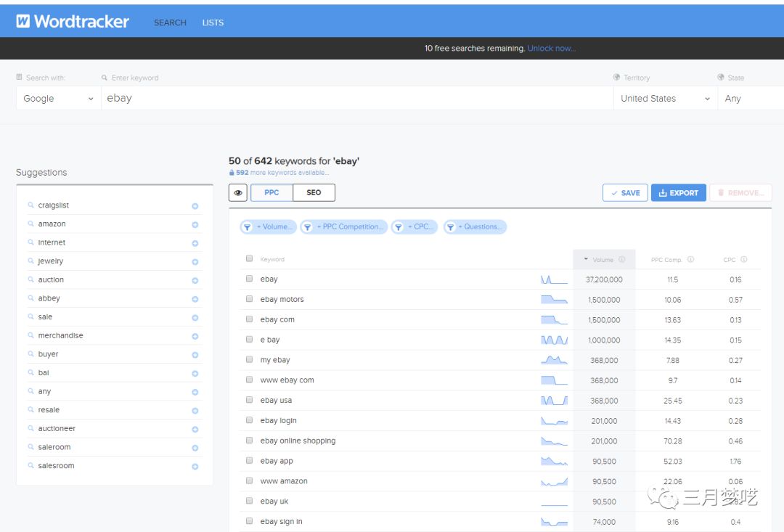Add sale suggestion with its plus icon

tap(195, 317)
